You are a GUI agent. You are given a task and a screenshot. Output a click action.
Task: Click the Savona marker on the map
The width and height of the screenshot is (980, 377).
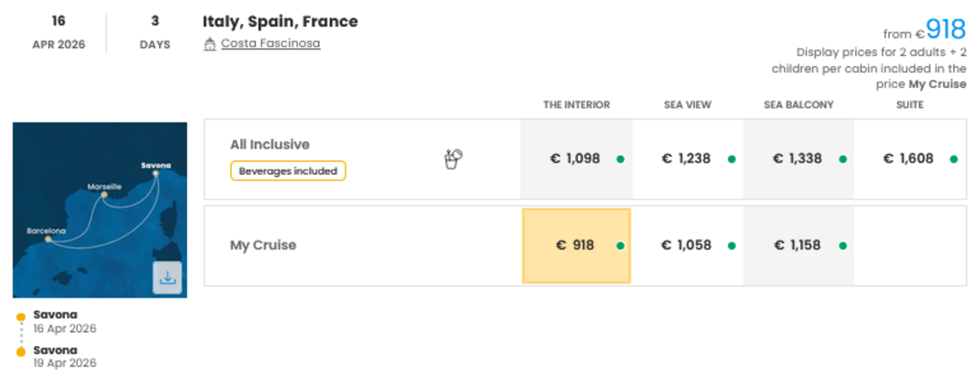[x=155, y=173]
